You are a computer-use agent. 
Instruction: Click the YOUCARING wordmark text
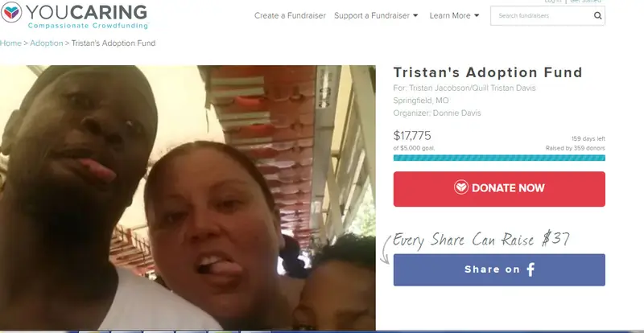click(x=86, y=12)
